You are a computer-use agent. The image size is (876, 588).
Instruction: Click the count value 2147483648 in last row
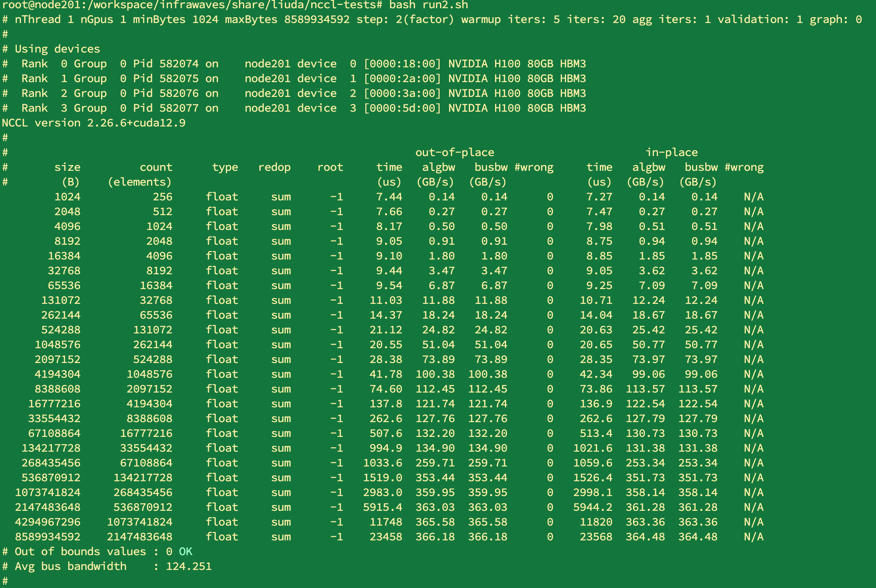tap(140, 537)
